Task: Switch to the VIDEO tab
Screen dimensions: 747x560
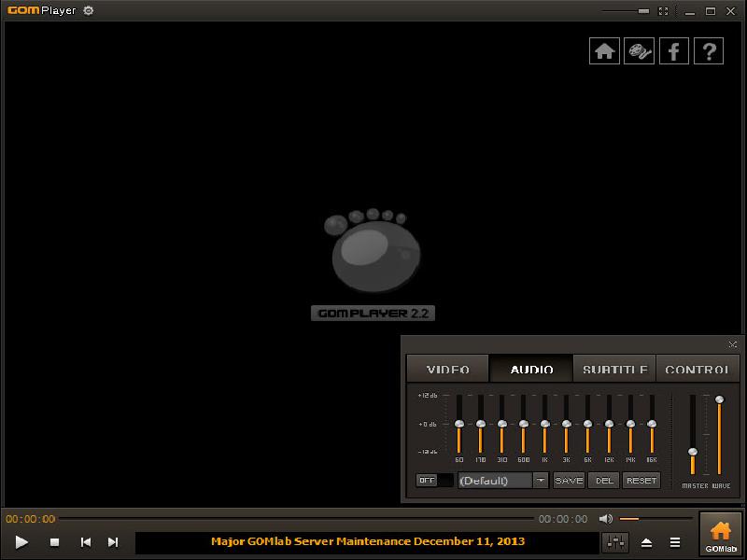Action: (448, 368)
